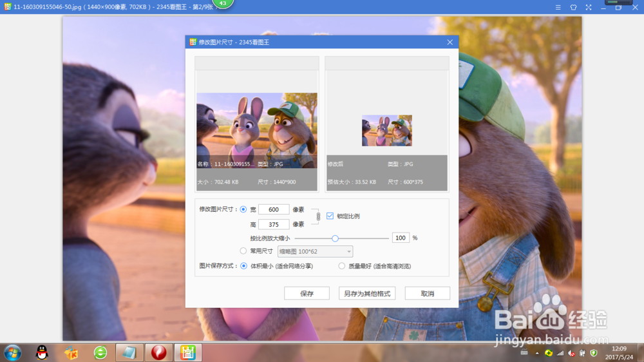Click the 2345看图王 app icon in title bar
Viewport: 644px width, 362px height.
click(x=7, y=6)
